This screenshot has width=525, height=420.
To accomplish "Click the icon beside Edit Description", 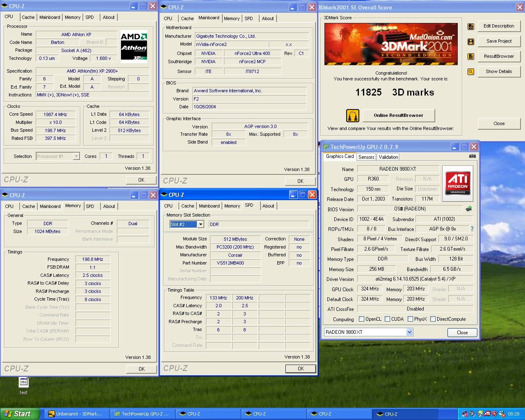I will 471,26.
